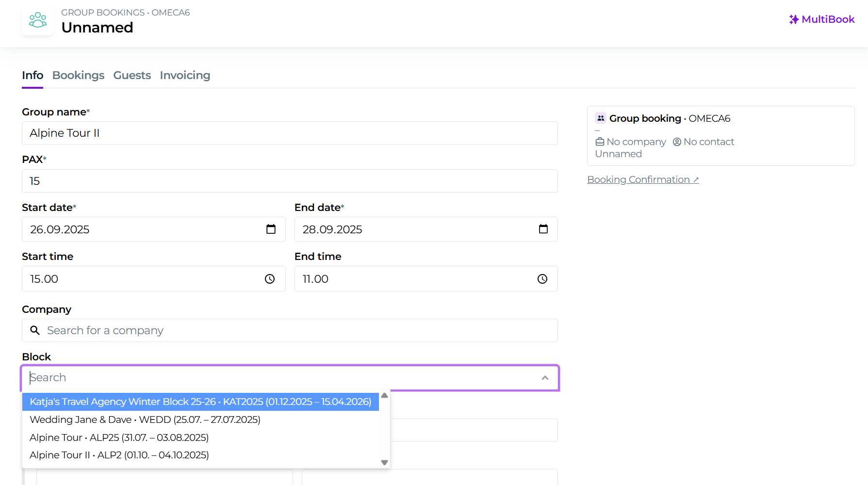Screen dimensions: 868x485
Task: Switch to the Bookings tab
Action: coord(78,75)
